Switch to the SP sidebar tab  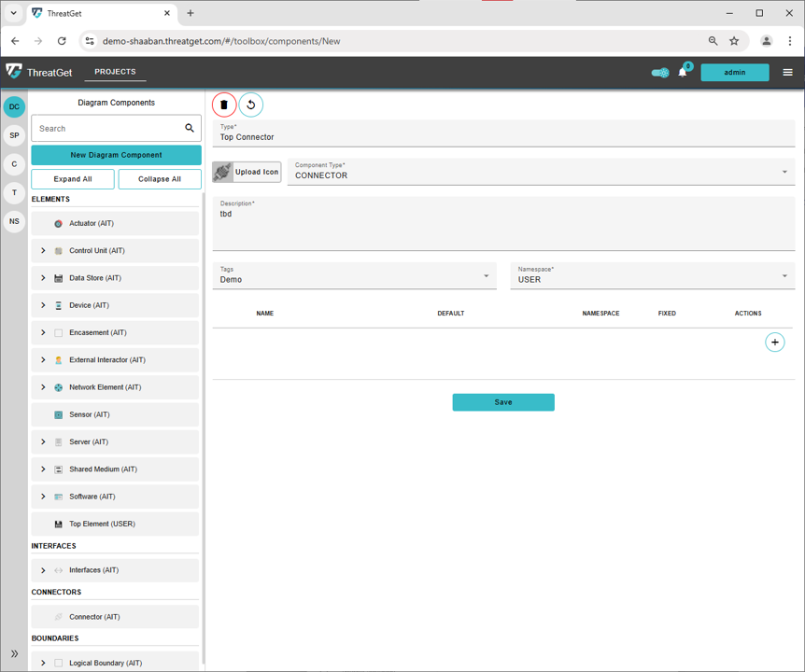[x=14, y=135]
